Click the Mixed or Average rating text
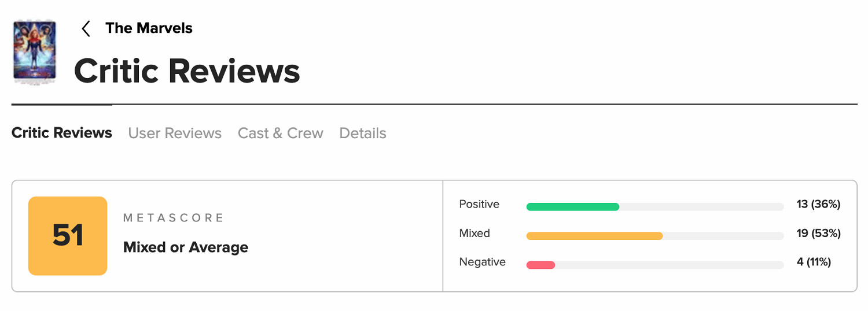The image size is (868, 311). pos(186,247)
